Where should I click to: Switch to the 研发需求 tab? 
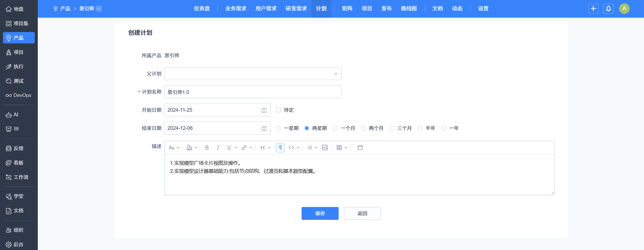coord(296,9)
